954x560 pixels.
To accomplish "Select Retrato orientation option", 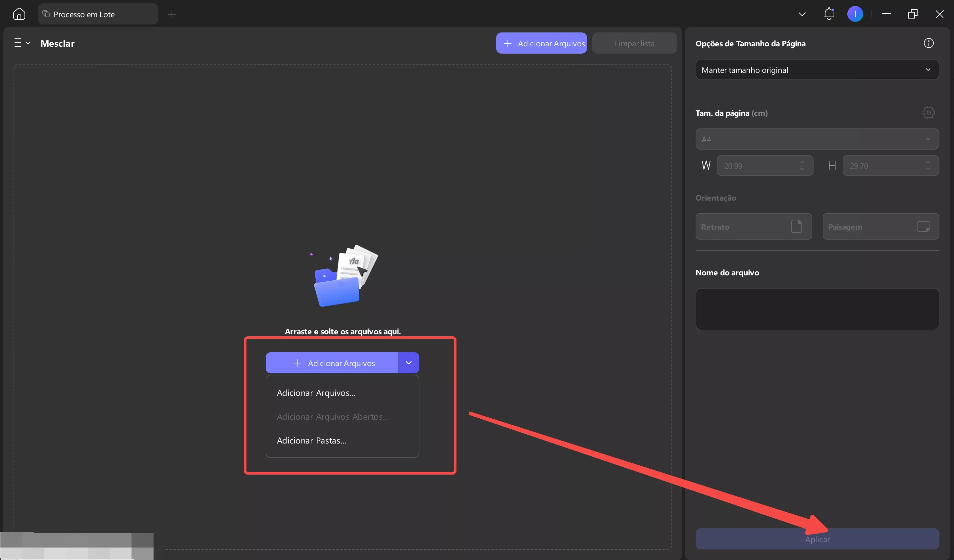I will [753, 227].
